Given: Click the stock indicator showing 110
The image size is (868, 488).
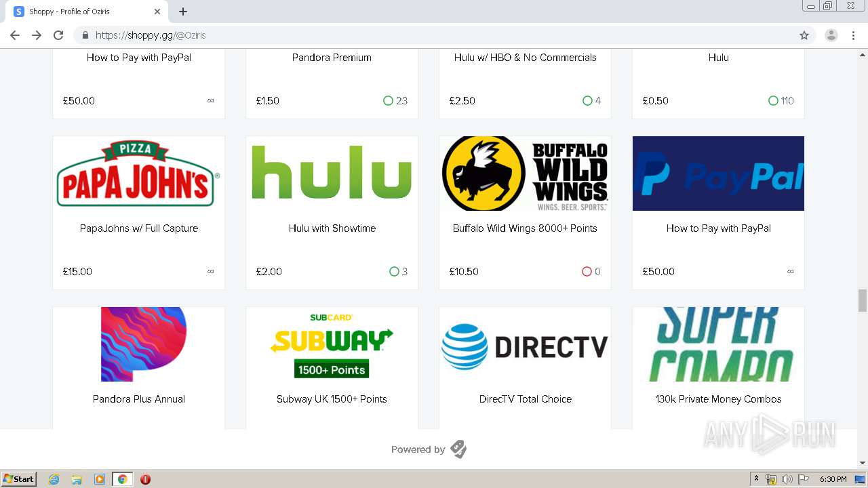Looking at the screenshot, I should click(x=781, y=101).
